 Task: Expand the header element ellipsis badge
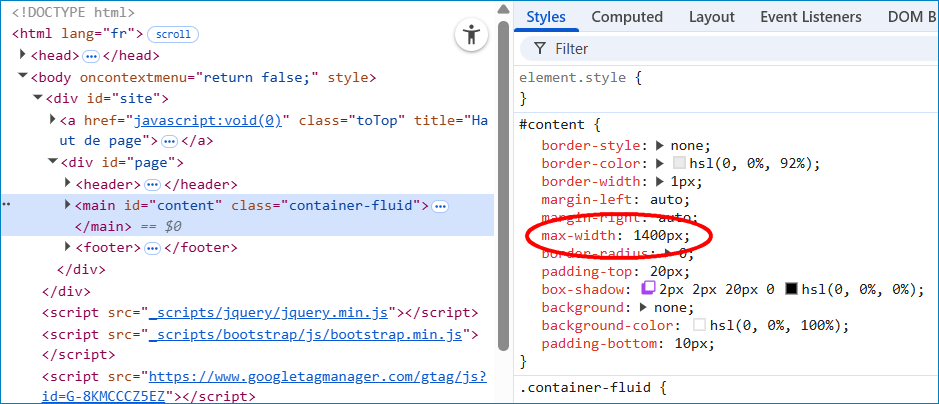(152, 185)
